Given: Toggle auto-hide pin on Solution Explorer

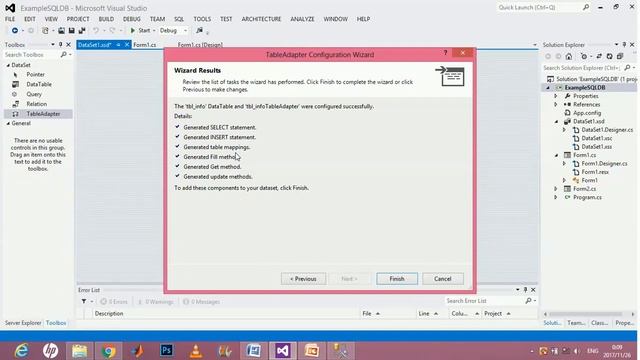Looking at the screenshot, I should coord(624,44).
